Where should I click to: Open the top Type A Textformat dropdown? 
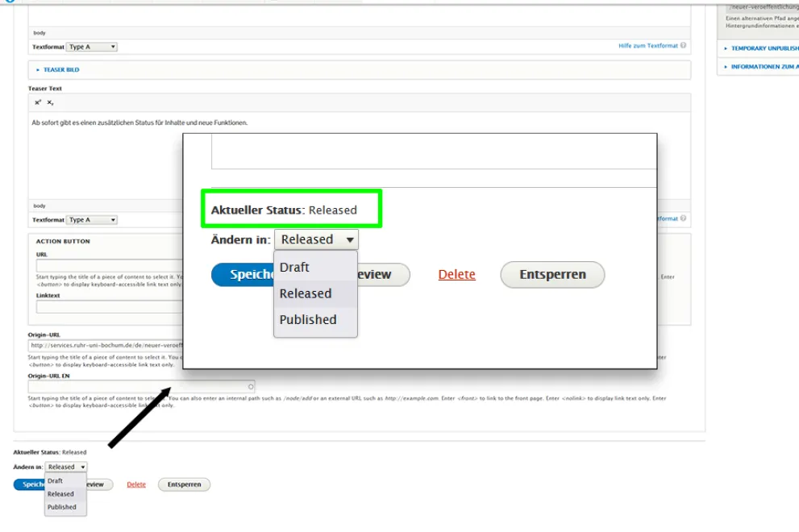(92, 46)
